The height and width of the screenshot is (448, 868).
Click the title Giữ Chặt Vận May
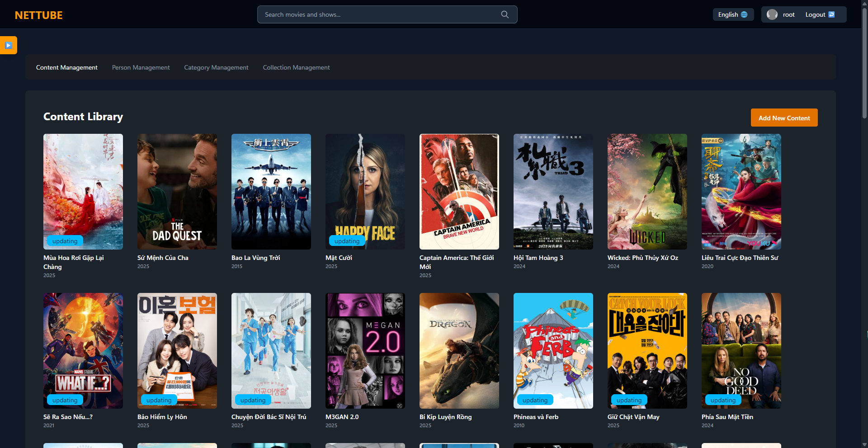(x=633, y=417)
